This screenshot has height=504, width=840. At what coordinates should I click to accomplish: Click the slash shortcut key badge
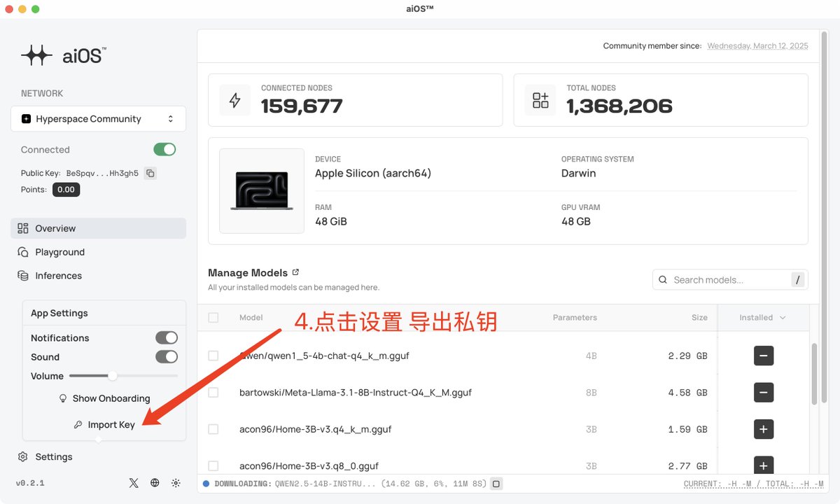click(x=797, y=280)
